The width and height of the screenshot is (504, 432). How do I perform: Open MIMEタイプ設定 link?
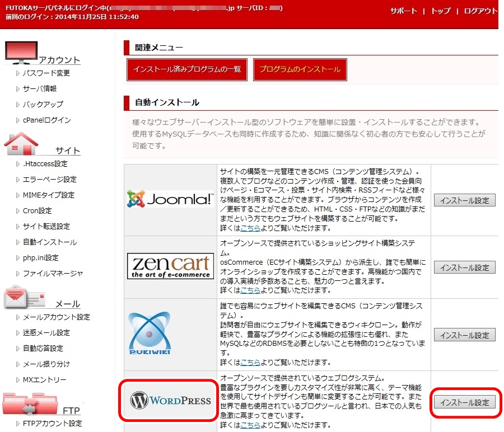pos(49,195)
